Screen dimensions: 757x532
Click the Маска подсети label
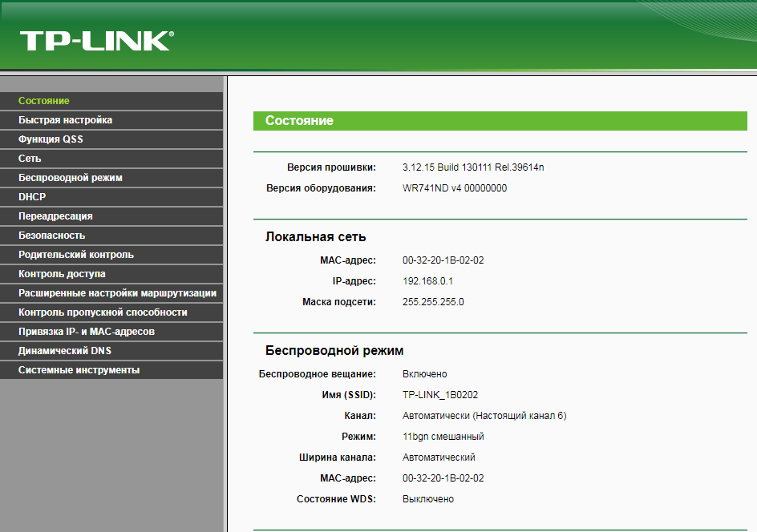click(339, 302)
